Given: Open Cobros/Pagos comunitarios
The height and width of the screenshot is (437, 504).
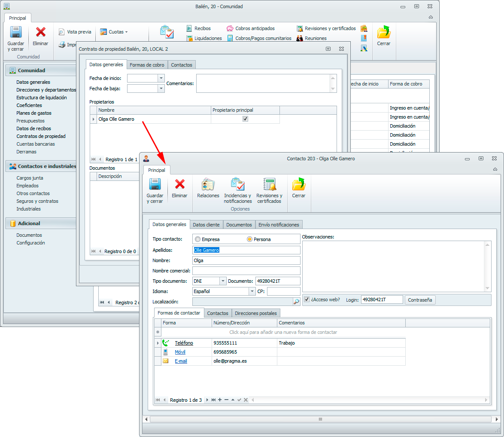Looking at the screenshot, I should [x=259, y=38].
